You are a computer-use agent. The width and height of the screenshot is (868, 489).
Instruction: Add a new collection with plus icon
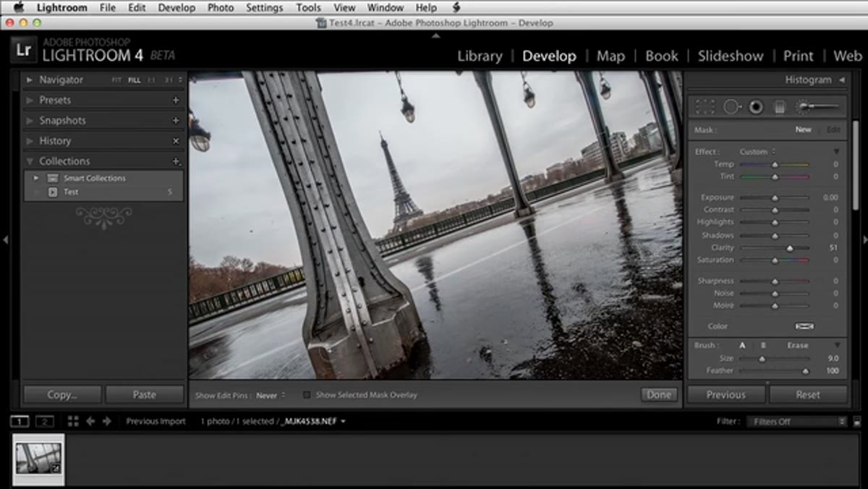point(176,161)
